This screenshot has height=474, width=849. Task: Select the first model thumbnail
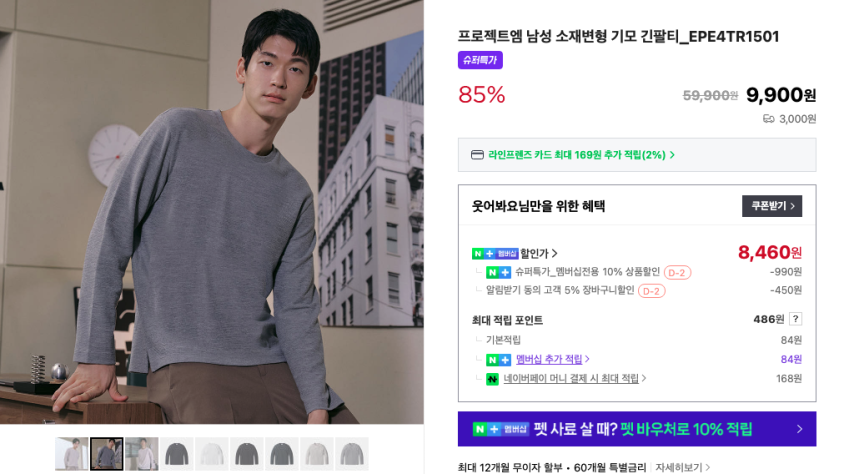click(71, 454)
